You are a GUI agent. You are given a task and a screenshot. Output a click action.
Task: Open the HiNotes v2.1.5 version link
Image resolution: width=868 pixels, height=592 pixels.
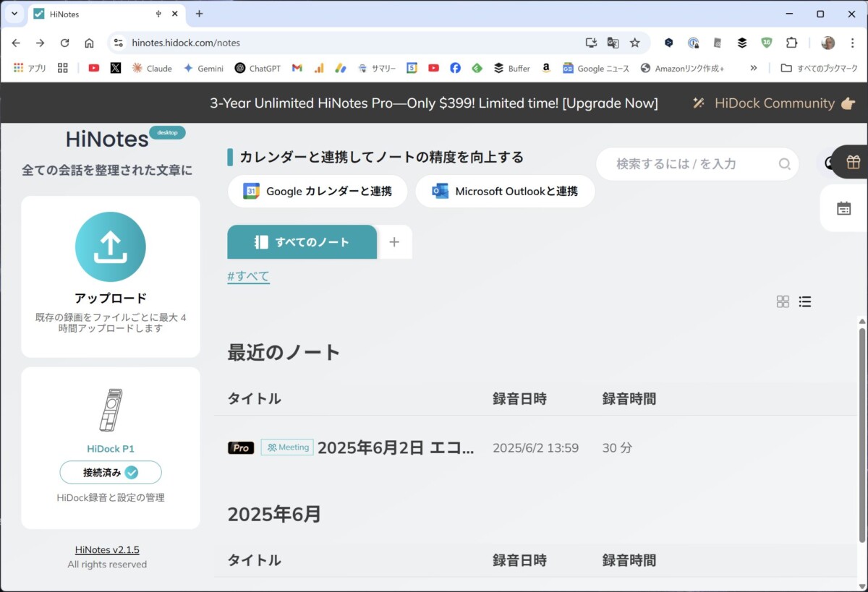pos(107,550)
